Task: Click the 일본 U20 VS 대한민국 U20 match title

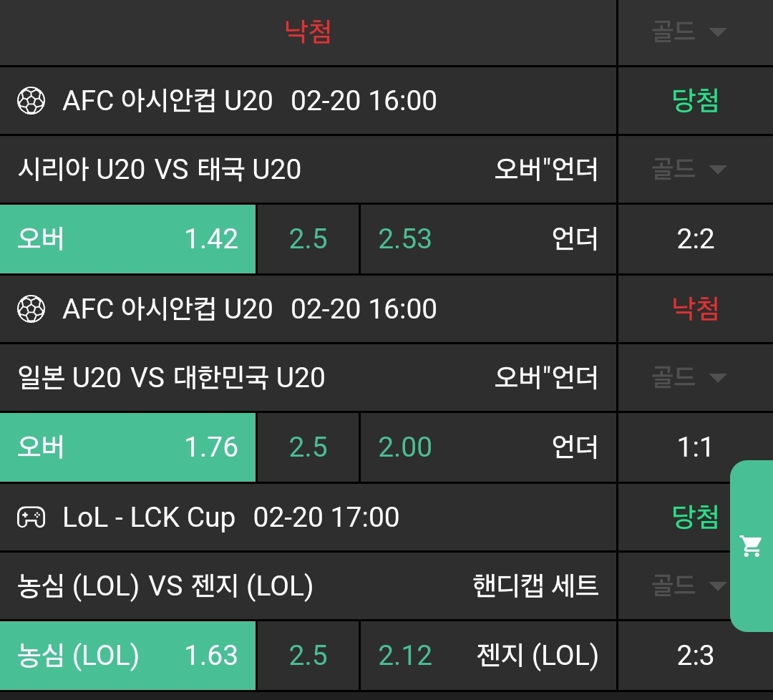Action: (x=171, y=378)
